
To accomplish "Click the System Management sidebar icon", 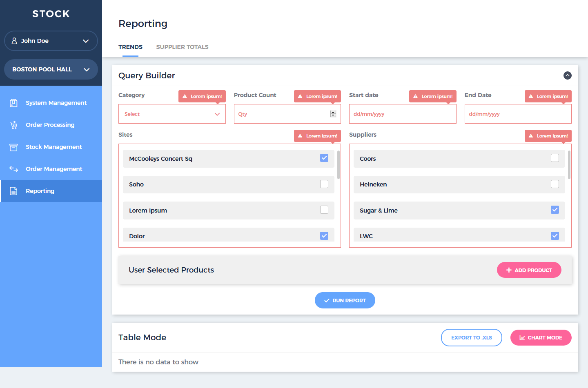I will pyautogui.click(x=13, y=103).
